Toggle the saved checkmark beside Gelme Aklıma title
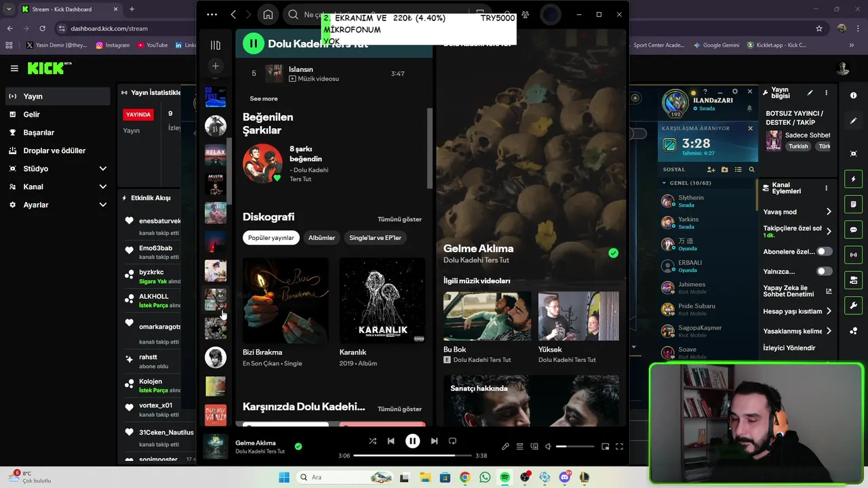The width and height of the screenshot is (868, 488). point(613,253)
